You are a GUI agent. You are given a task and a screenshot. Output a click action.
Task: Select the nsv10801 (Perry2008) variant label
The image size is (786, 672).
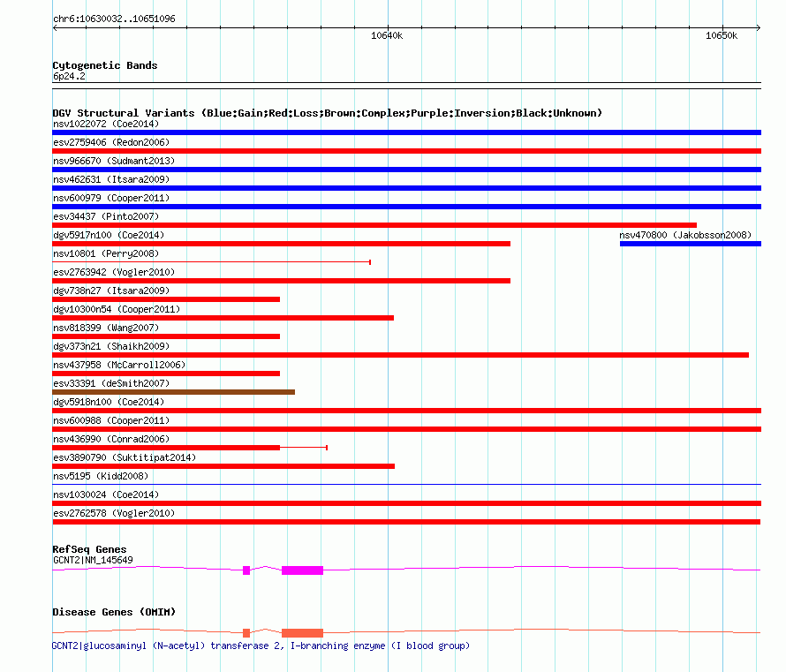pos(106,253)
